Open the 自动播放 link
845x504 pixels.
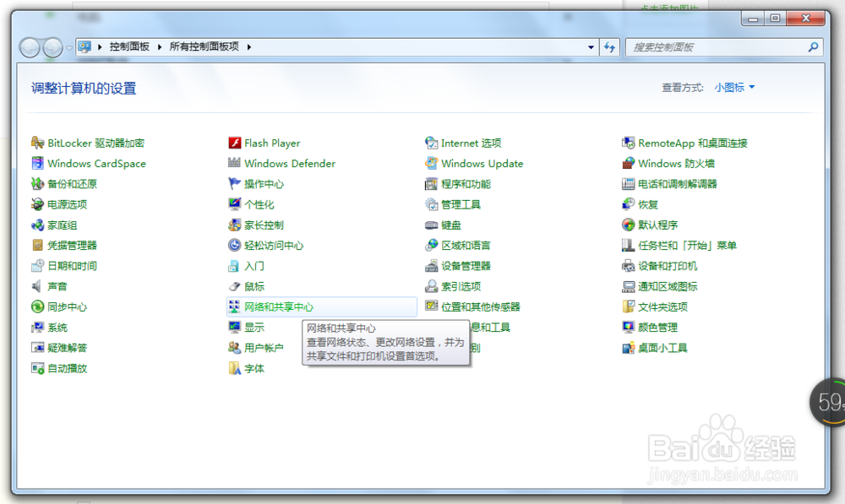click(x=68, y=368)
